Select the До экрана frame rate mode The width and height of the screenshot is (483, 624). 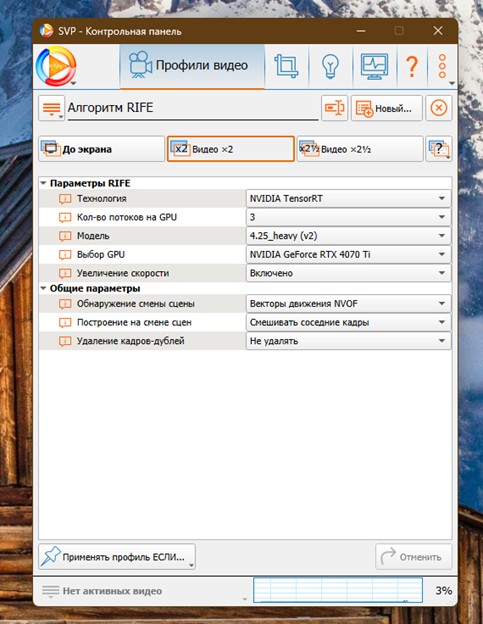pyautogui.click(x=101, y=149)
